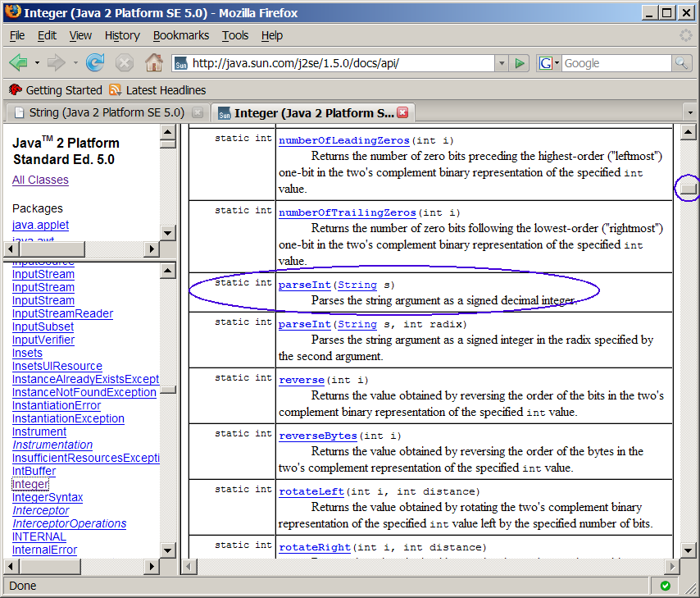
Task: Open the Insets class link
Action: [x=27, y=353]
